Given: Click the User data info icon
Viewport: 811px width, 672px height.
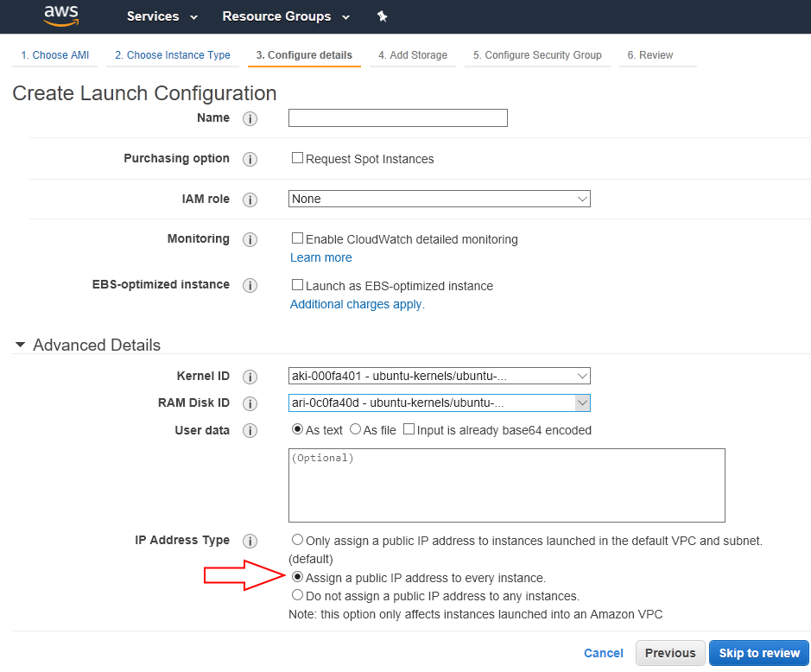Looking at the screenshot, I should pos(250,430).
